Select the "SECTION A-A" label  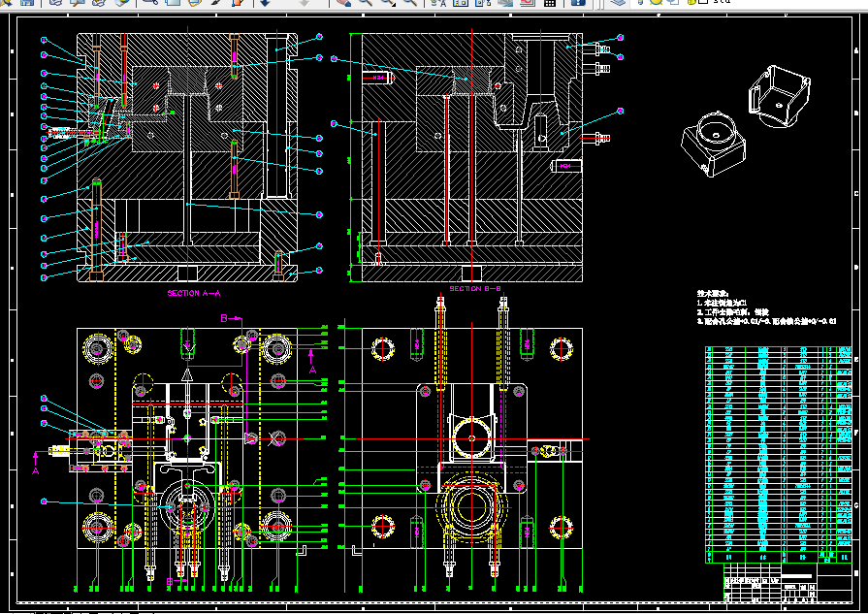point(194,293)
